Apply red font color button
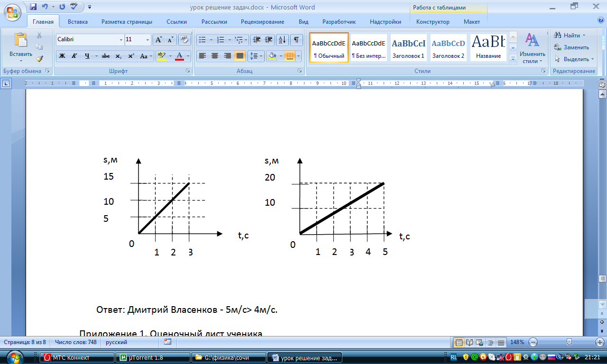Screen dimensions: 607x364 pos(179,56)
